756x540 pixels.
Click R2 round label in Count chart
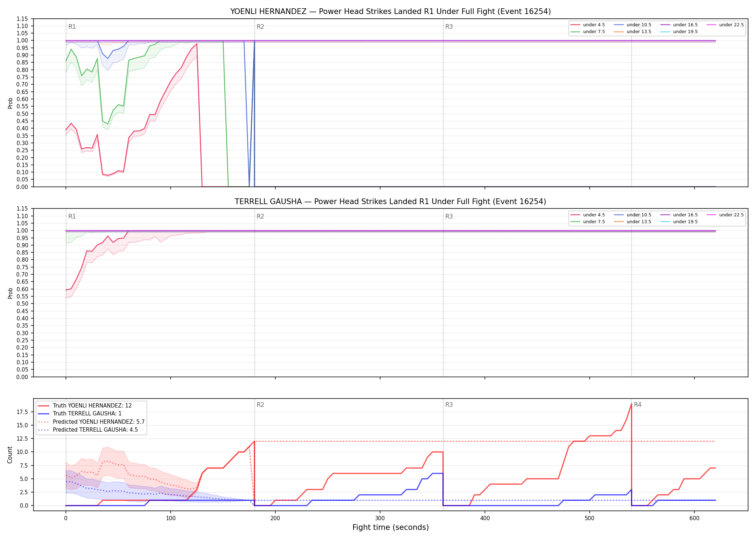[260, 405]
